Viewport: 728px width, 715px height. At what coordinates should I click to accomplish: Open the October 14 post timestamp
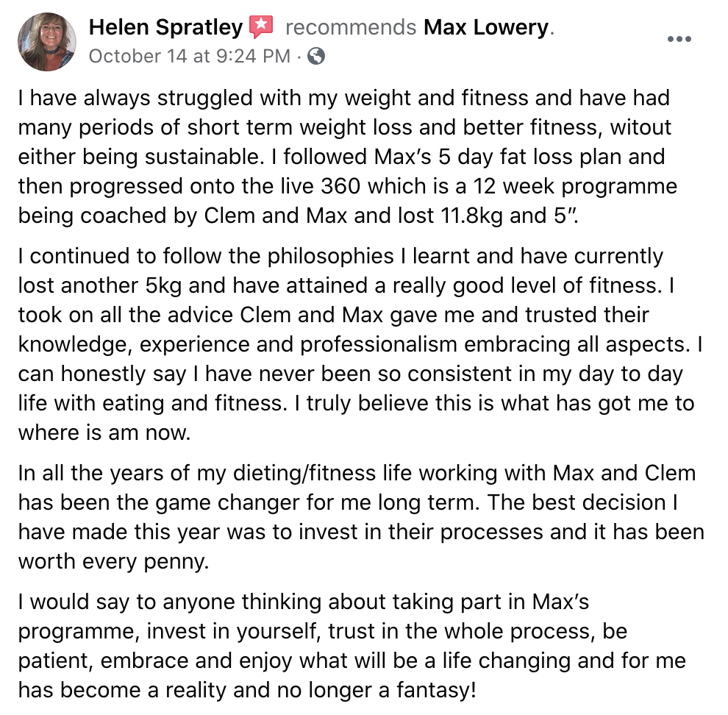pyautogui.click(x=190, y=56)
